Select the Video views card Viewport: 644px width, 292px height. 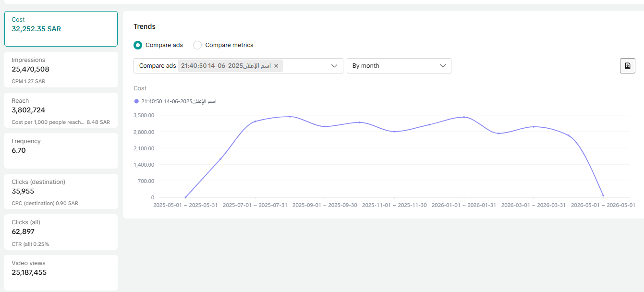[61, 273]
